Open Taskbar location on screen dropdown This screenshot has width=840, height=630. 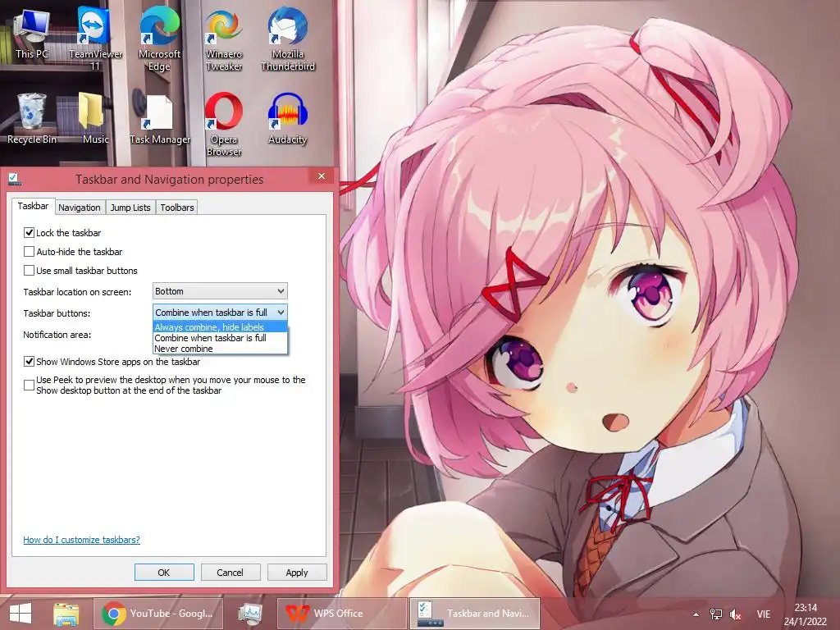click(x=220, y=291)
